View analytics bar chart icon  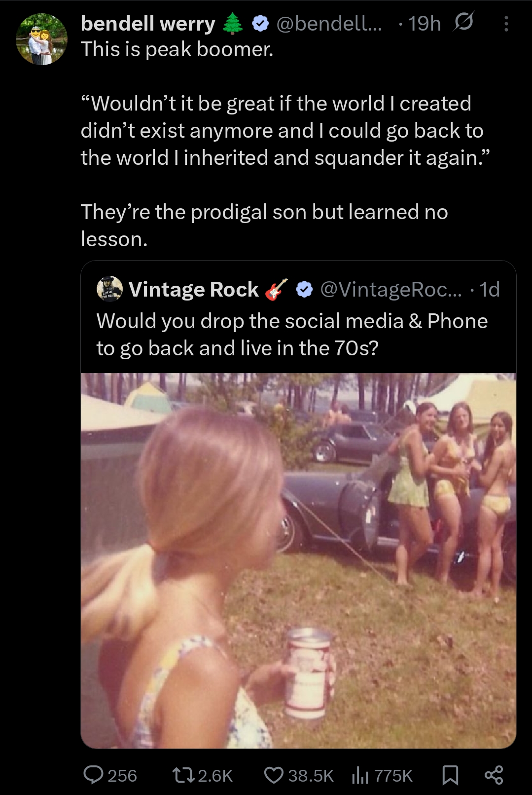pyautogui.click(x=360, y=776)
